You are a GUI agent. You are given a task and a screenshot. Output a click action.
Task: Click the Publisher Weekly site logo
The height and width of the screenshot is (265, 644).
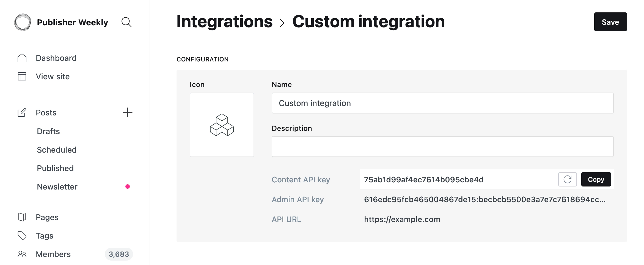pyautogui.click(x=23, y=22)
